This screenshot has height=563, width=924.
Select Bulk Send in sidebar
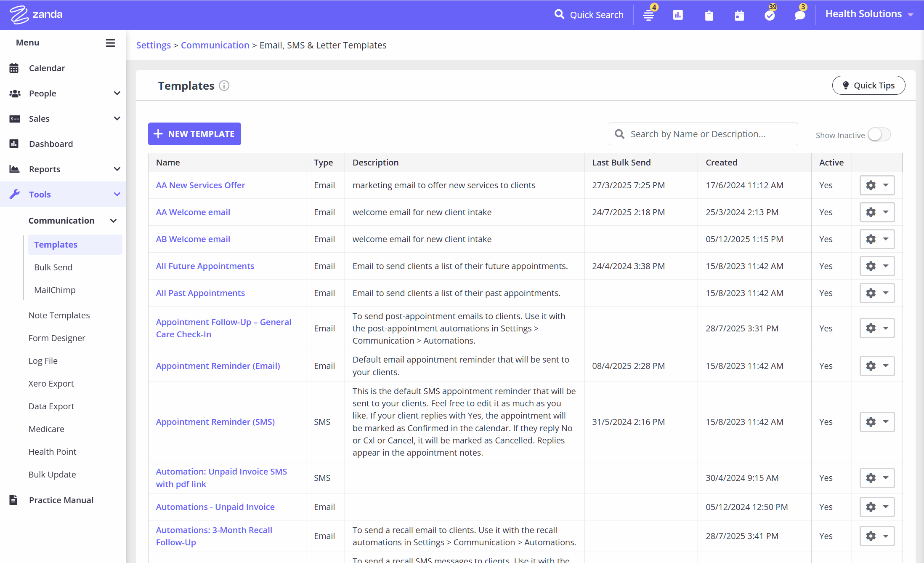(x=53, y=267)
